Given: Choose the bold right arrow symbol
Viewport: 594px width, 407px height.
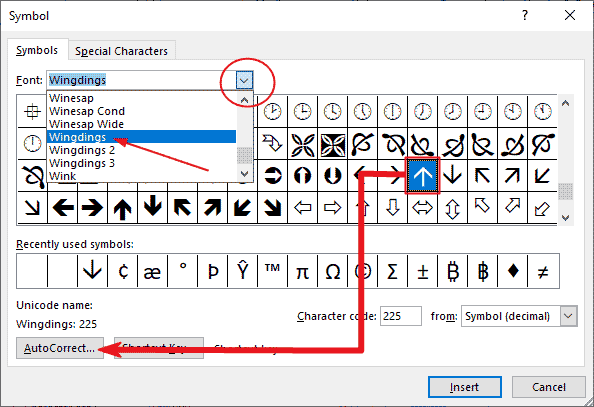Looking at the screenshot, I should pyautogui.click(x=92, y=207).
